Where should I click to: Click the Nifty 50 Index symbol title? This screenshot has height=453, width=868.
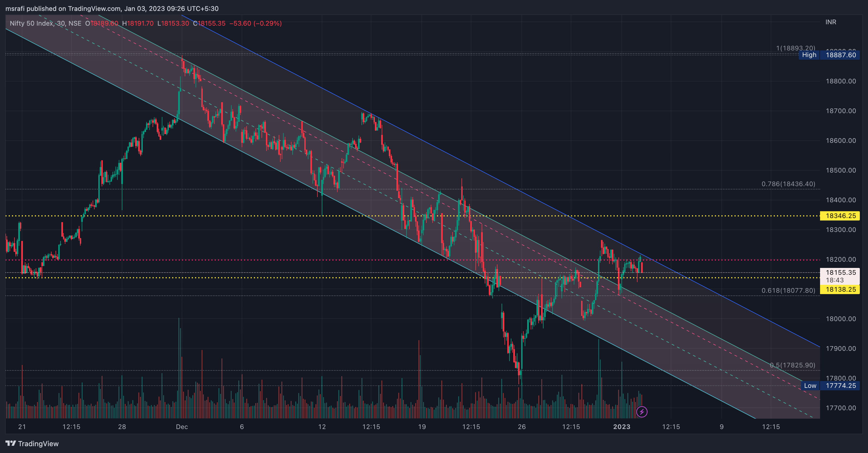point(45,23)
